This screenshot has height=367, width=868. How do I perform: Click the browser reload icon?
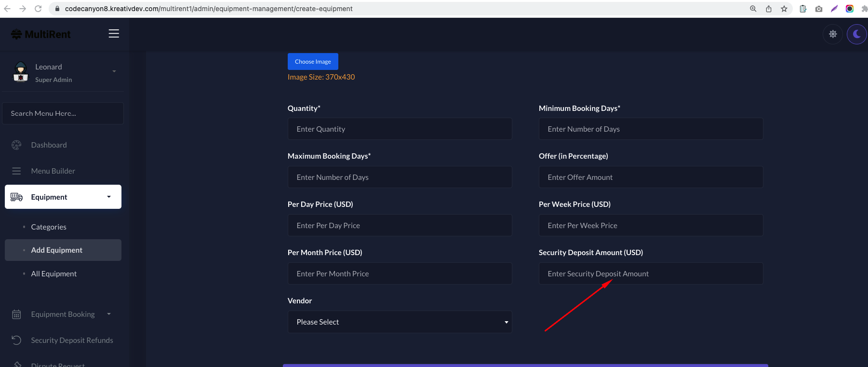pyautogui.click(x=38, y=9)
